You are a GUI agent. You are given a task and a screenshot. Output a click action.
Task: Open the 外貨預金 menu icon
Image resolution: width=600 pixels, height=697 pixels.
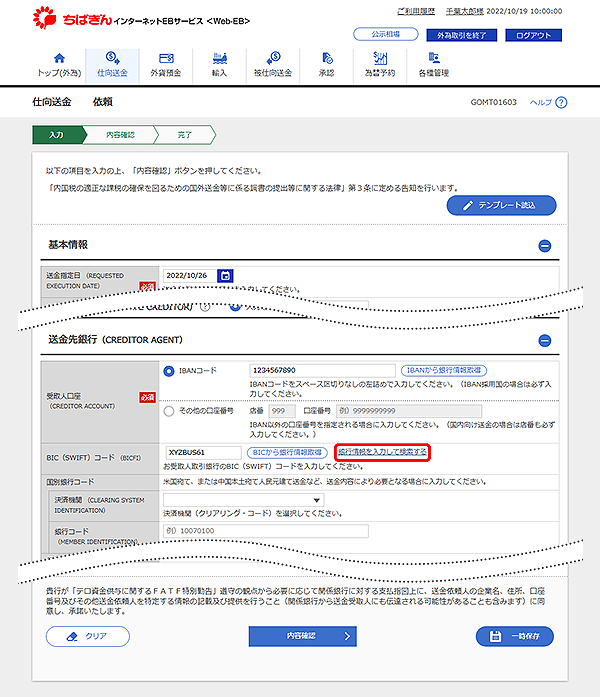click(x=166, y=58)
